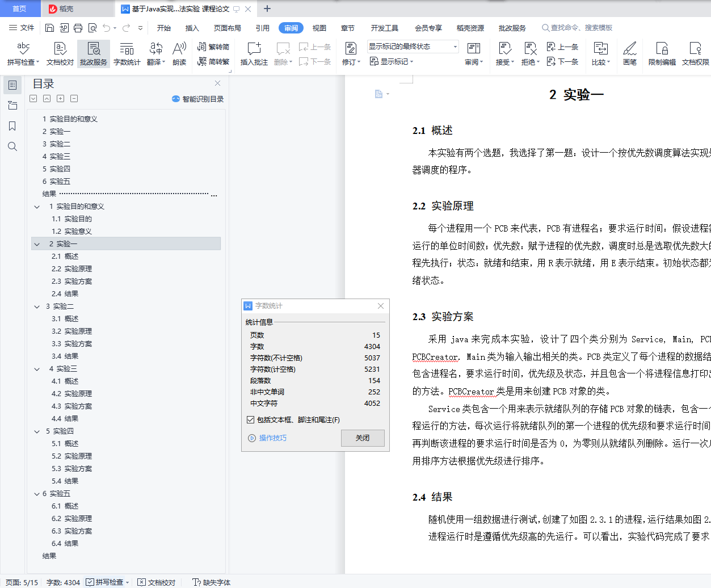
Task: Open spell check tool (拼写检查)
Action: click(23, 54)
